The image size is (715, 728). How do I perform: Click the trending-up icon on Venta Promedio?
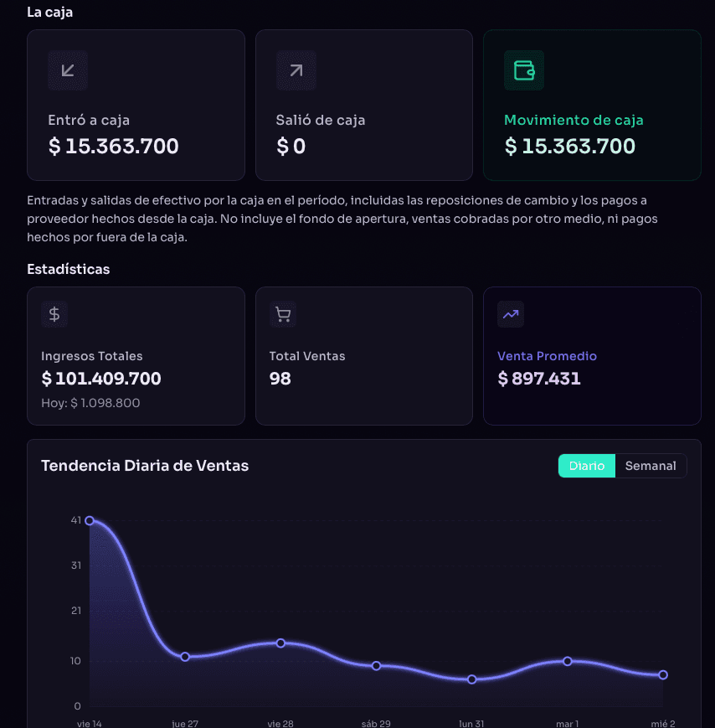511,314
